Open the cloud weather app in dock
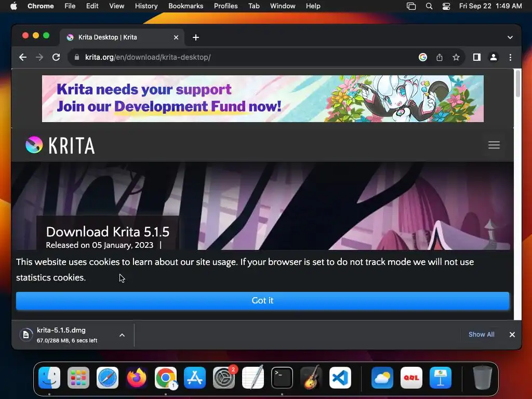The image size is (532, 399). click(x=382, y=378)
